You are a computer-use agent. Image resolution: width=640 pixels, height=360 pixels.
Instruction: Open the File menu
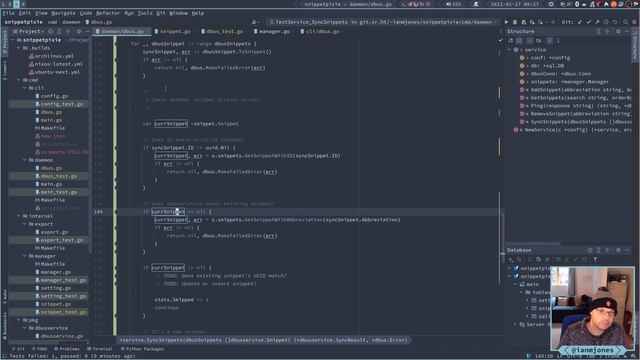pyautogui.click(x=9, y=13)
